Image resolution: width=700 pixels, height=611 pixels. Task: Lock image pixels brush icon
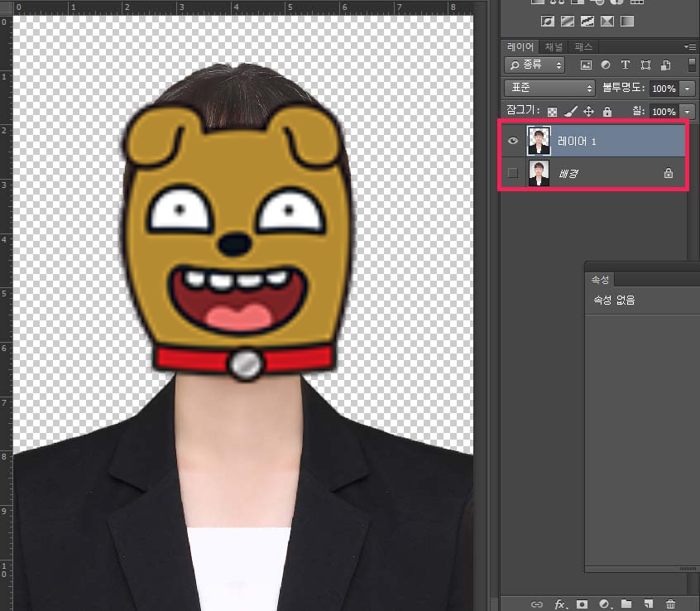(571, 111)
